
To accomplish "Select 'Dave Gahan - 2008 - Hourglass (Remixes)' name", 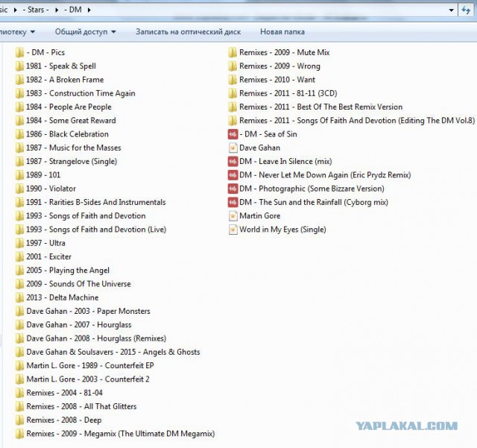I will 96,338.
